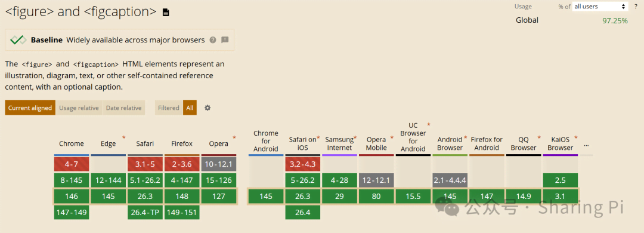The image size is (644, 233).
Task: Open the all users dropdown
Action: coord(600,7)
